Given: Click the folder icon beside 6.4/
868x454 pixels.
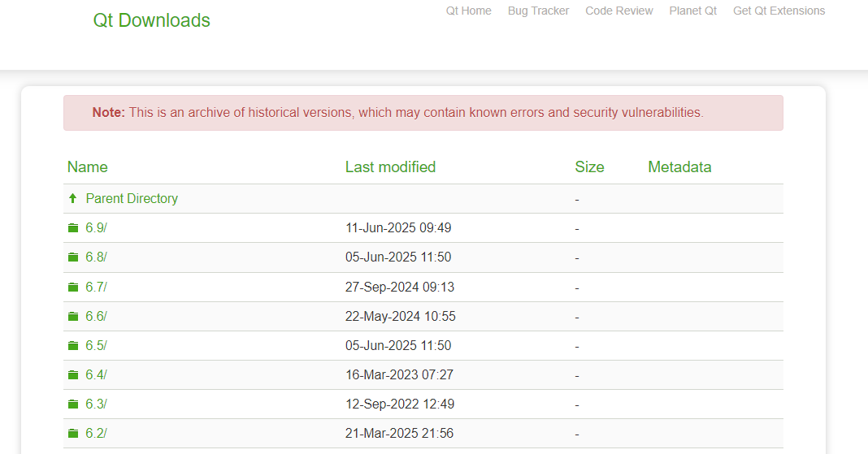Looking at the screenshot, I should pos(73,375).
